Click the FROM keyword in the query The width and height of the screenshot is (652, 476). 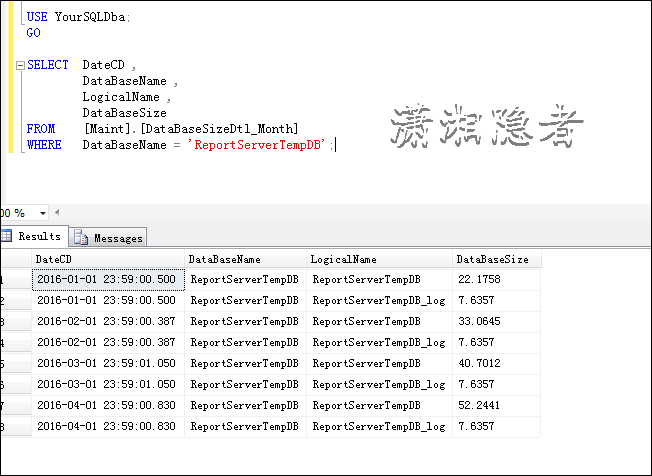pos(41,129)
